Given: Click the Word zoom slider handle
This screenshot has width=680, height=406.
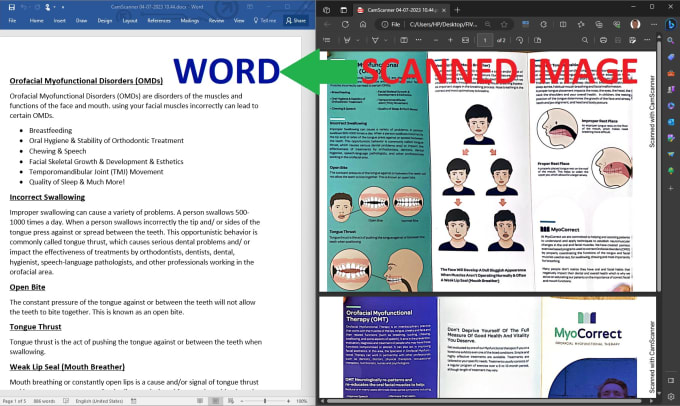Looking at the screenshot, I should [x=265, y=401].
